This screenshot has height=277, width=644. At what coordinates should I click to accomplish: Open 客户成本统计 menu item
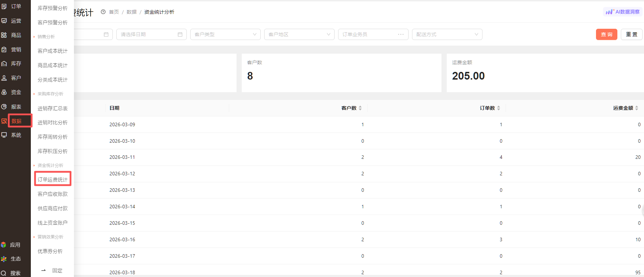[x=53, y=51]
